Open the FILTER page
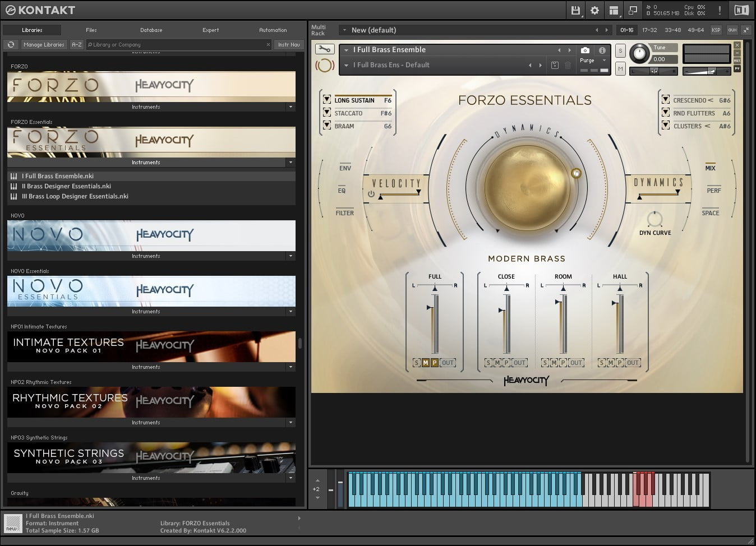This screenshot has width=756, height=546. click(x=345, y=213)
